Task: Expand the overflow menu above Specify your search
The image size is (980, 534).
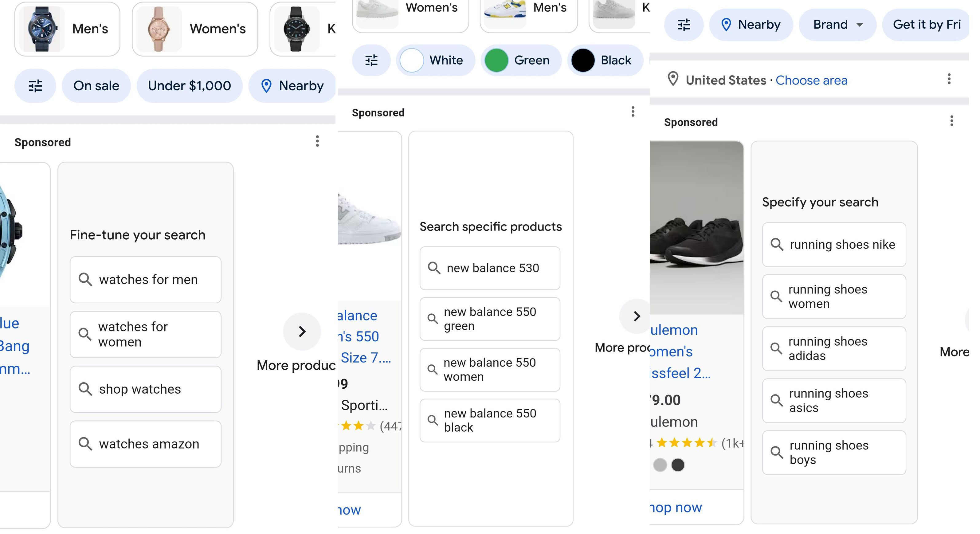Action: click(952, 121)
